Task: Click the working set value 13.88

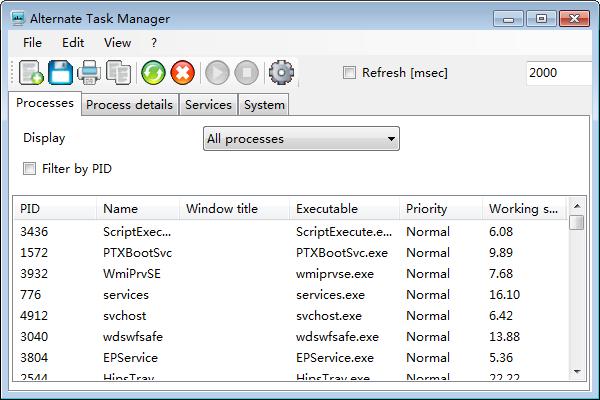Action: click(504, 337)
